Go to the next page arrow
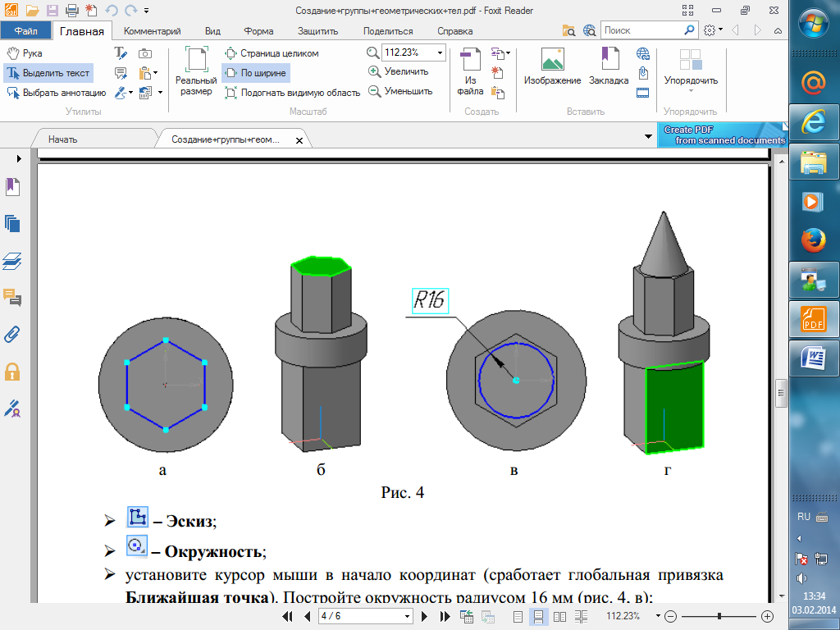840x630 pixels. [x=424, y=616]
